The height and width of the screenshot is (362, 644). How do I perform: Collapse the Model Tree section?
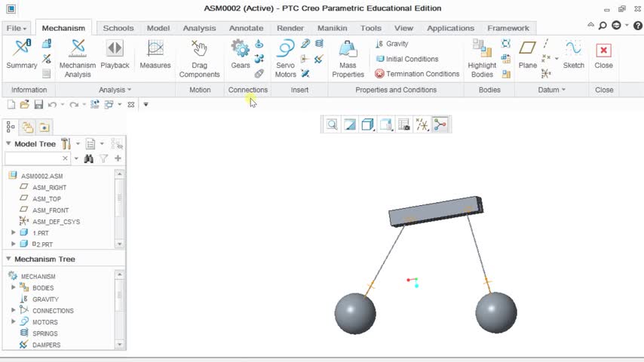8,143
